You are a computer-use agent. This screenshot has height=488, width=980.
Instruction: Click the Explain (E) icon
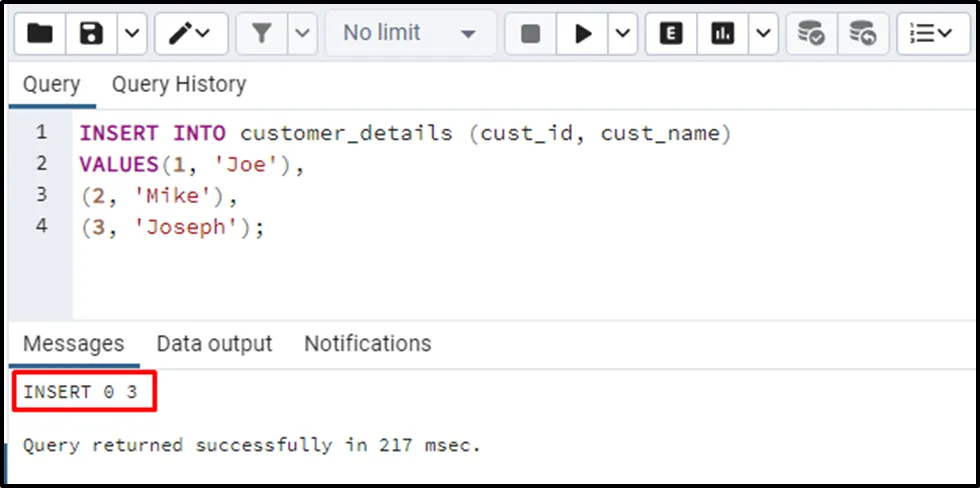672,34
